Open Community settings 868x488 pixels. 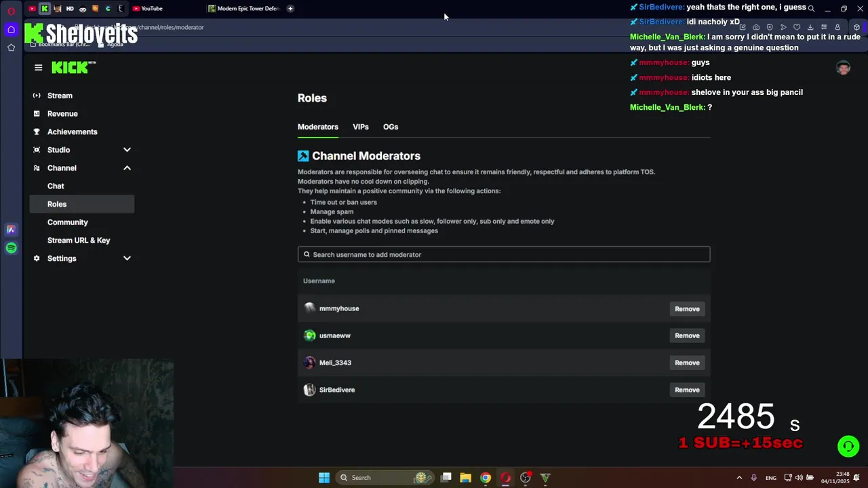coord(68,222)
